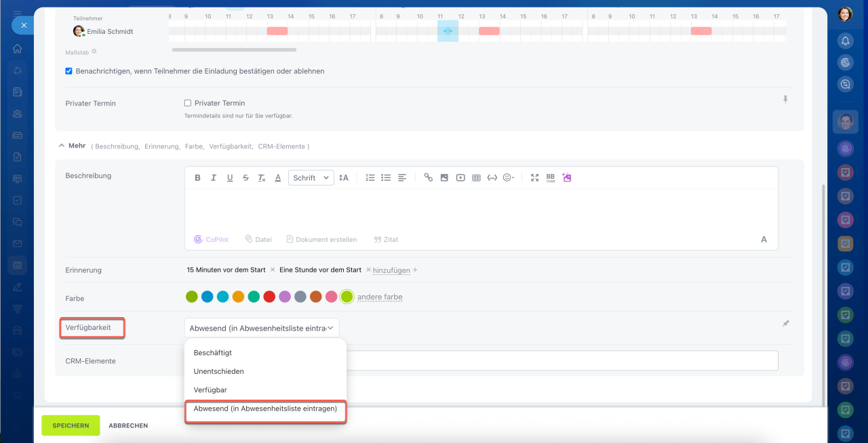This screenshot has width=868, height=443.
Task: Insert a numbered list in the description
Action: point(370,177)
